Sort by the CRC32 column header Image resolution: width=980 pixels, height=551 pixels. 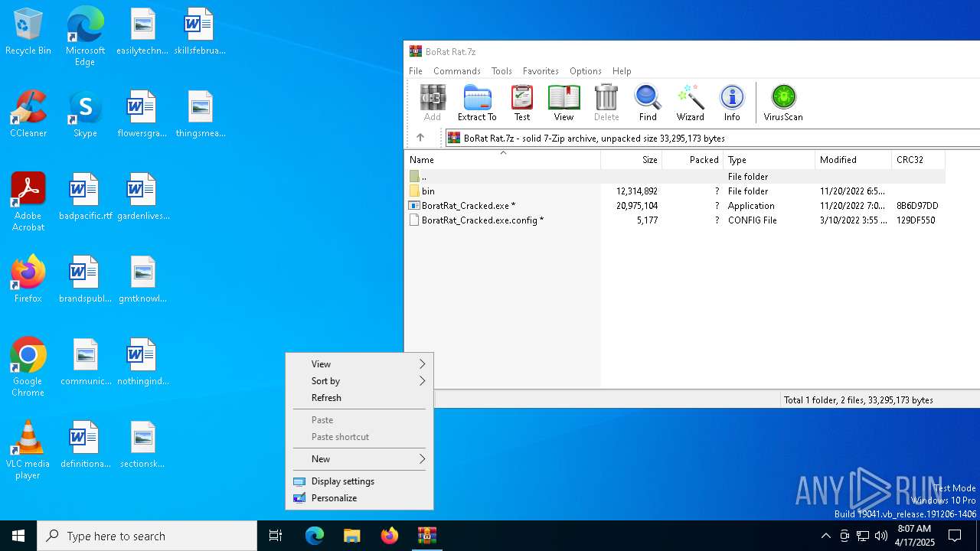point(919,160)
